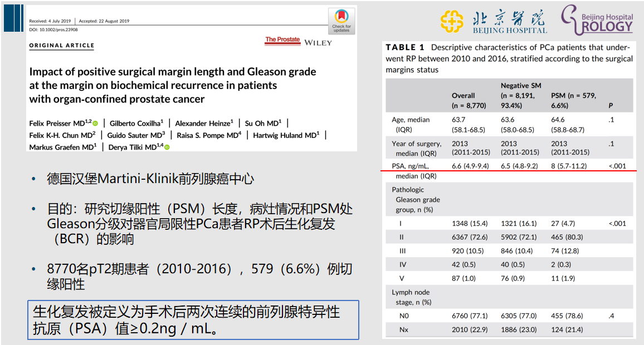The height and width of the screenshot is (345, 644).
Task: Select author Felix K-H. Chun MD
Action: click(62, 135)
